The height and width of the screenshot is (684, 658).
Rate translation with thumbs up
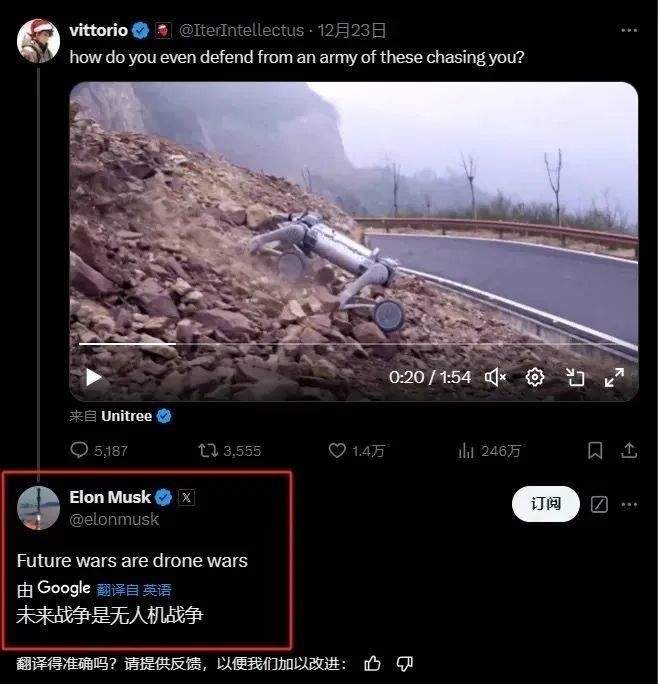373,663
